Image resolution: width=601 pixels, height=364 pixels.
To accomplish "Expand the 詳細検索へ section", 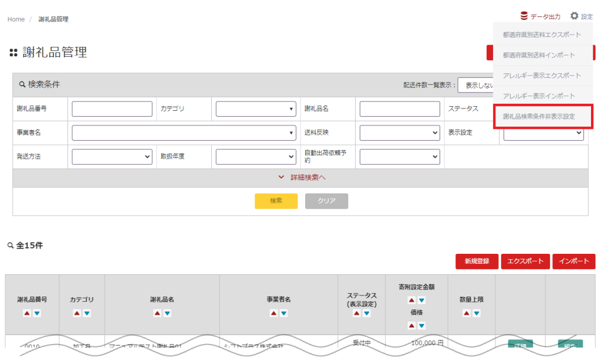I will point(300,178).
